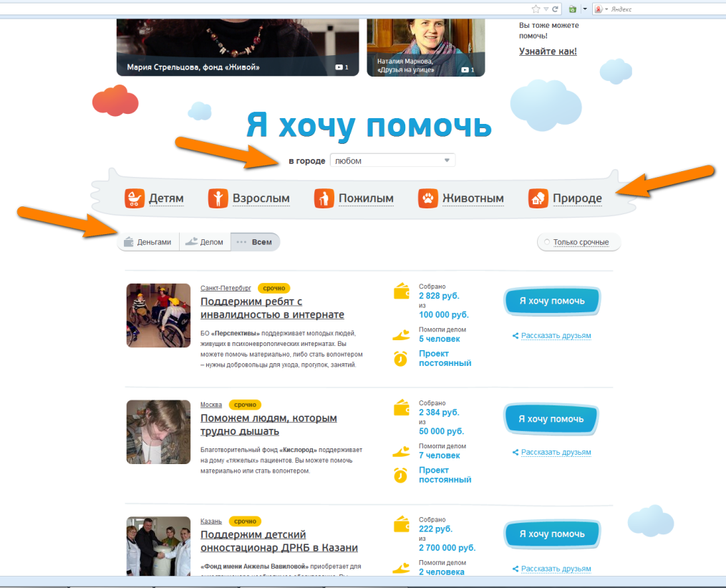Select the Детям category icon
This screenshot has width=726, height=588.
point(134,198)
